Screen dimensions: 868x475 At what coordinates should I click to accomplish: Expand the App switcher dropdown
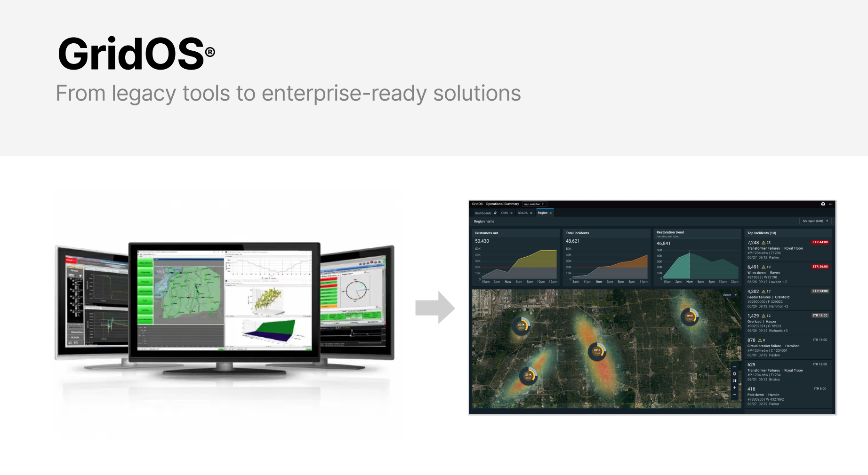tap(534, 204)
